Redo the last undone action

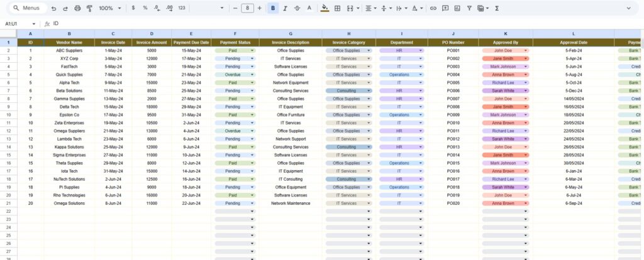point(65,8)
